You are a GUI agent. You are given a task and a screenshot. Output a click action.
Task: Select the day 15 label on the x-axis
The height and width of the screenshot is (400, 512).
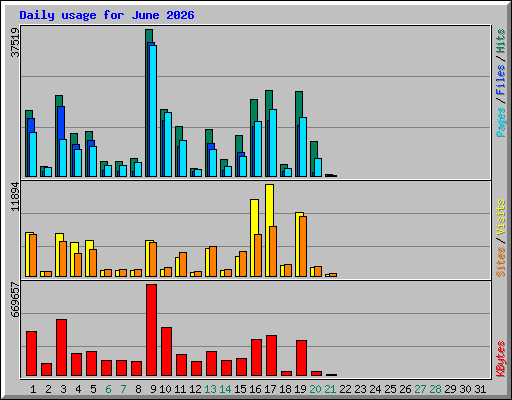240,389
